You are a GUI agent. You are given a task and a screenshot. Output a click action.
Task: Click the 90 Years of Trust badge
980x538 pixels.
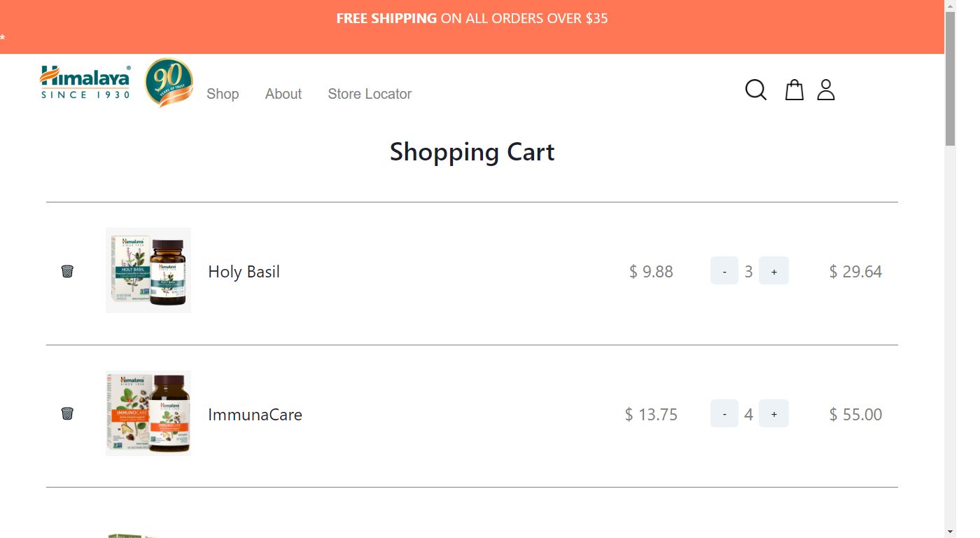pos(169,83)
